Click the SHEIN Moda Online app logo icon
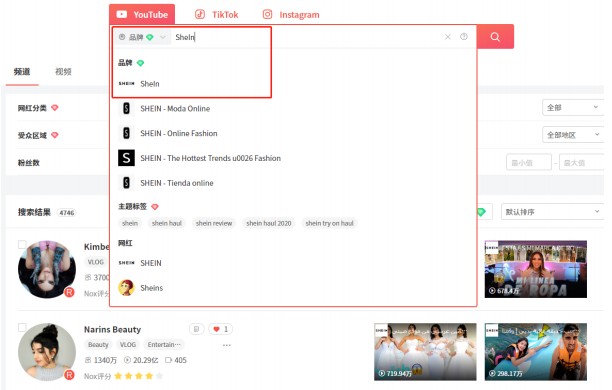612x390 pixels. 126,108
